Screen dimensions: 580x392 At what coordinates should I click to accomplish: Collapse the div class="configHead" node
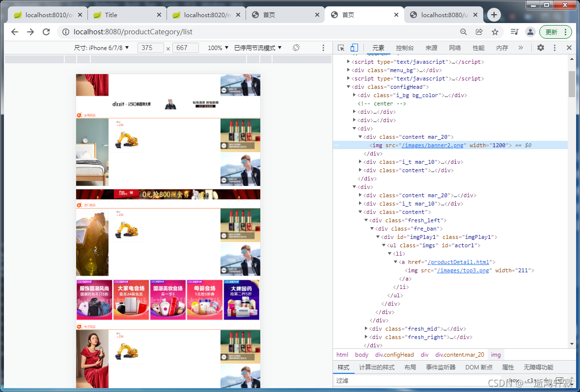349,87
